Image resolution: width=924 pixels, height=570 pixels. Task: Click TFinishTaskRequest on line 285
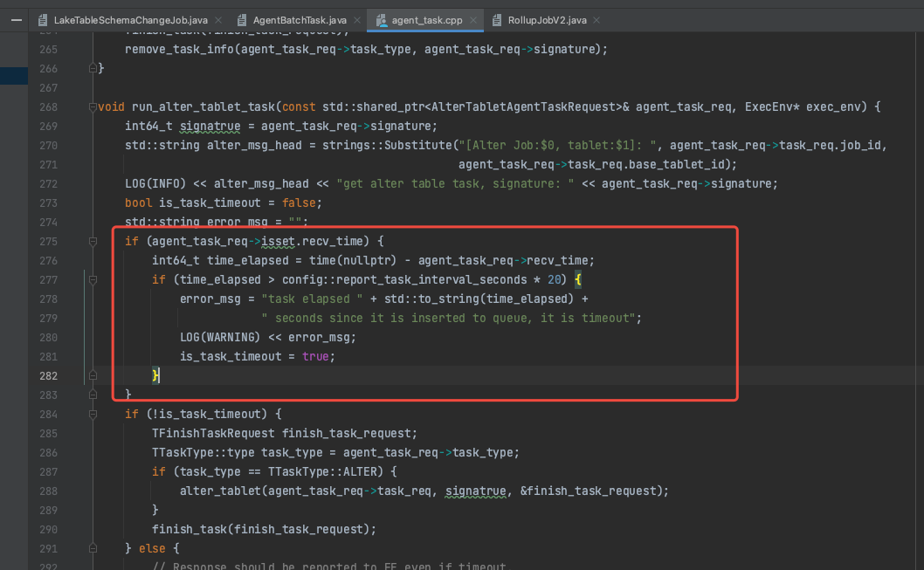[x=213, y=433]
